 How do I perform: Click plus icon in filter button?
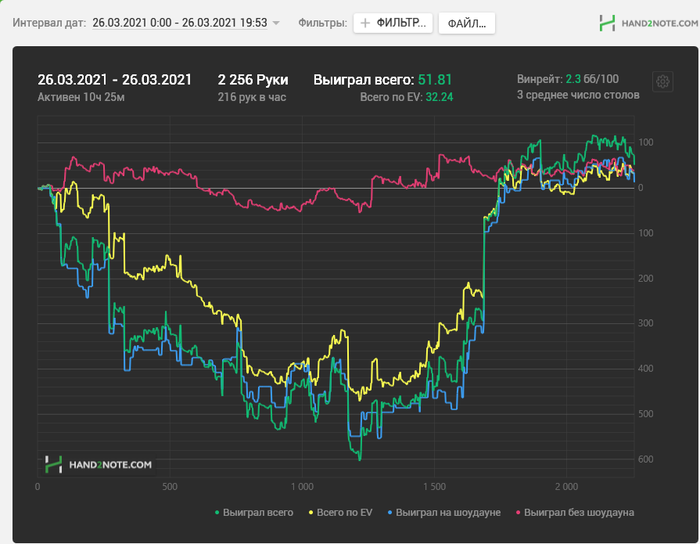(x=365, y=23)
